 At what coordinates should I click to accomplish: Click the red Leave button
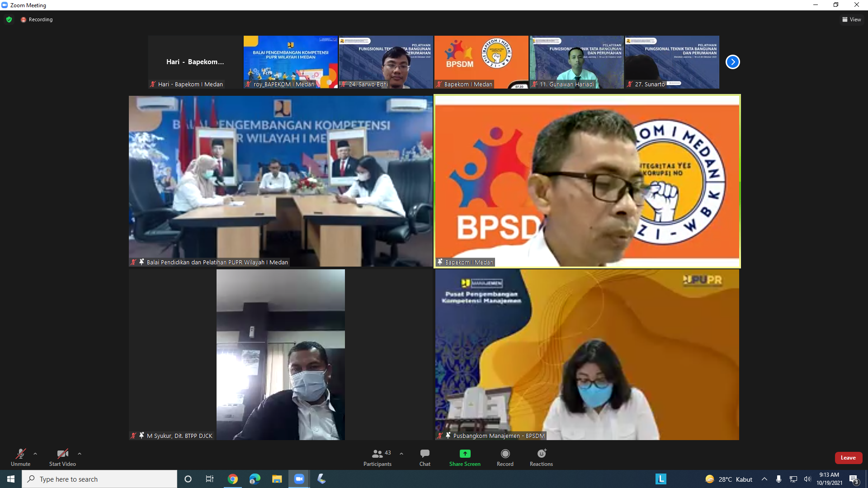pyautogui.click(x=848, y=458)
